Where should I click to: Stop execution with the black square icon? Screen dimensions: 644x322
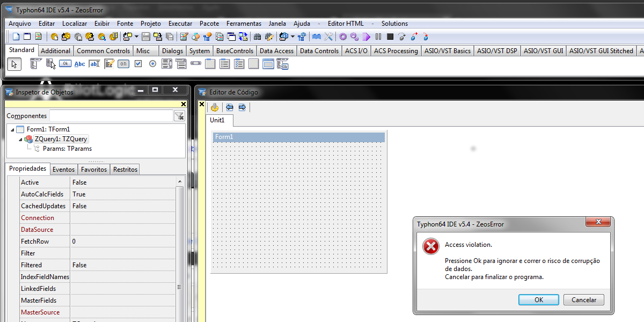(390, 36)
